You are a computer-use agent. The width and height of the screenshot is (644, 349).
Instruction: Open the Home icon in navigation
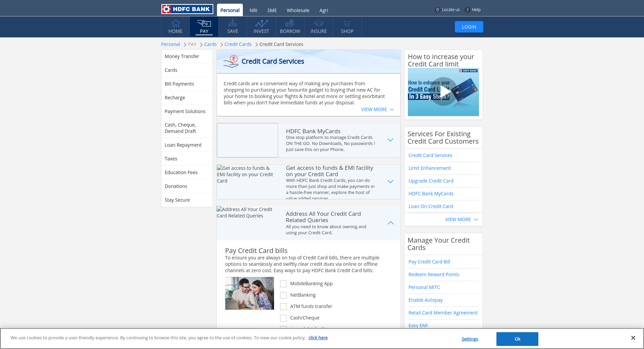tap(175, 23)
